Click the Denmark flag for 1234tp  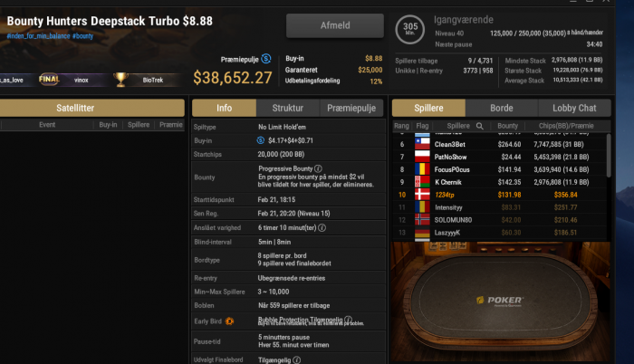pyautogui.click(x=422, y=195)
